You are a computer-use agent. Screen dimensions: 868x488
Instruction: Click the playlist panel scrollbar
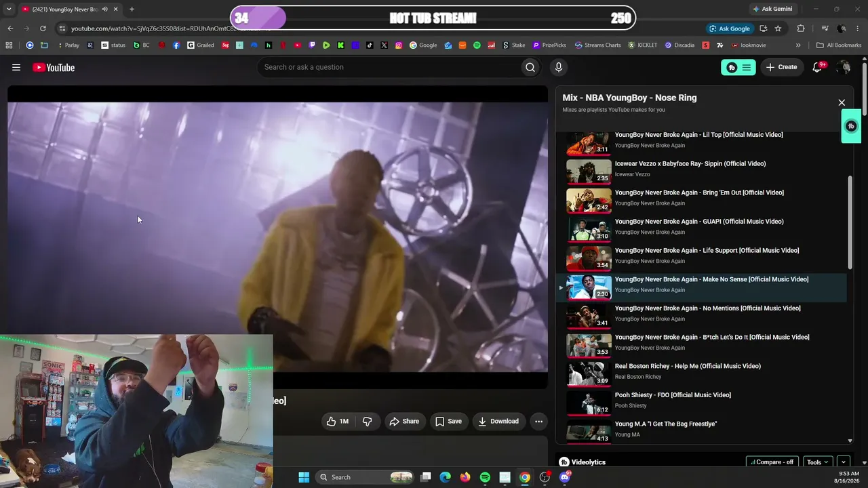click(x=850, y=224)
